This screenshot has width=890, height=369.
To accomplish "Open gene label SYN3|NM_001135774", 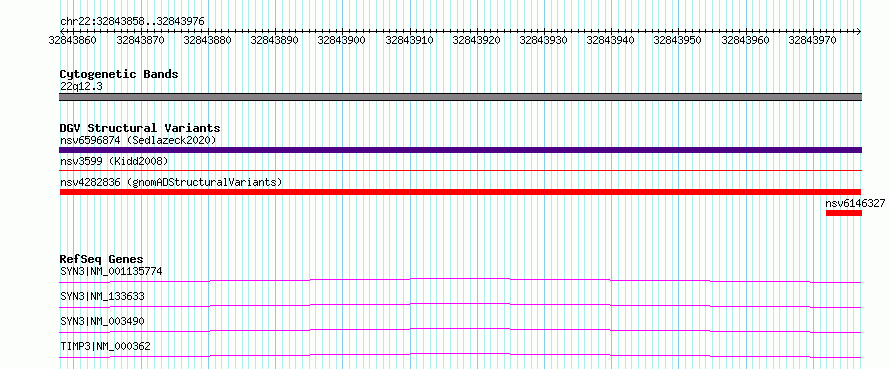I will click(111, 271).
